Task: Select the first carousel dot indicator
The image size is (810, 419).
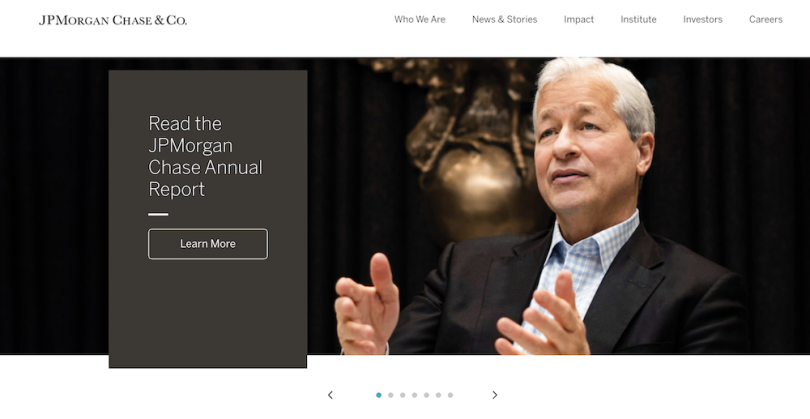Action: (x=379, y=395)
